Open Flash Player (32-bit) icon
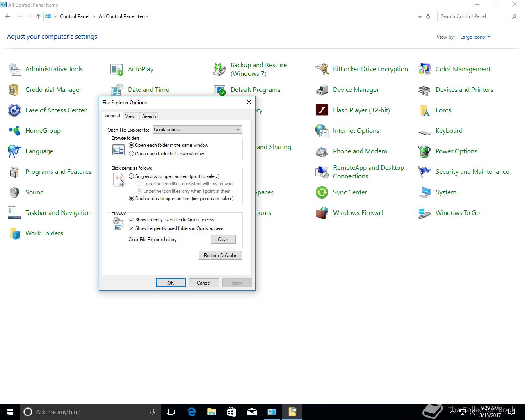The width and height of the screenshot is (525, 420). tap(322, 110)
